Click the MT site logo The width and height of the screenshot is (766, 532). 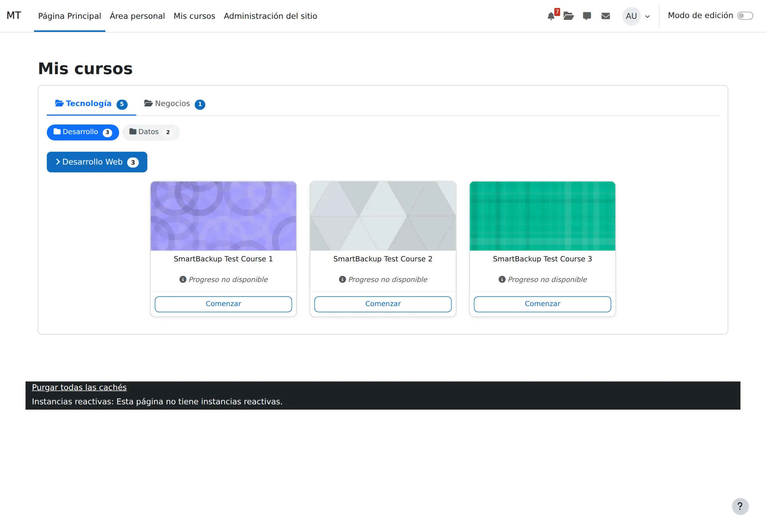tap(14, 16)
